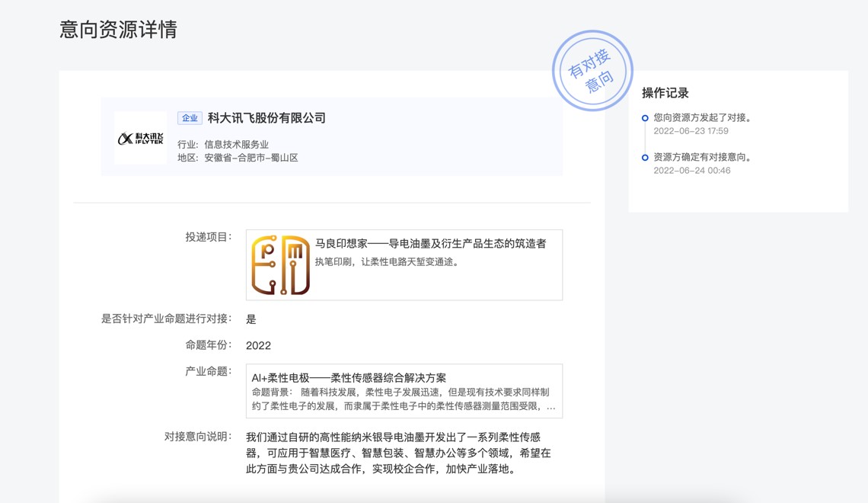Click the 2022-06-23 17:59 timestamp
The width and height of the screenshot is (868, 503).
click(691, 131)
